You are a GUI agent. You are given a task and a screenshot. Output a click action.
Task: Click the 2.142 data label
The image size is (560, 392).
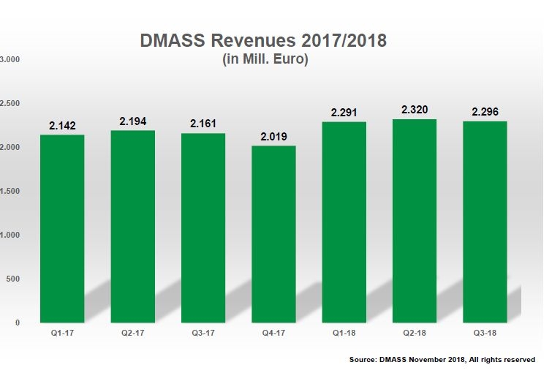pos(62,126)
